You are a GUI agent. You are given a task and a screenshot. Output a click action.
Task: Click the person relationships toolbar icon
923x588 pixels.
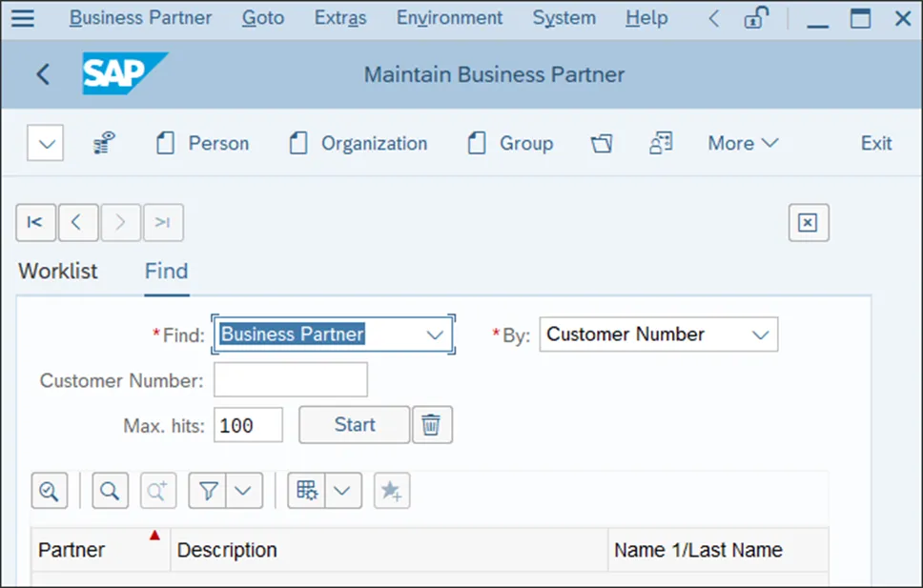pos(661,143)
